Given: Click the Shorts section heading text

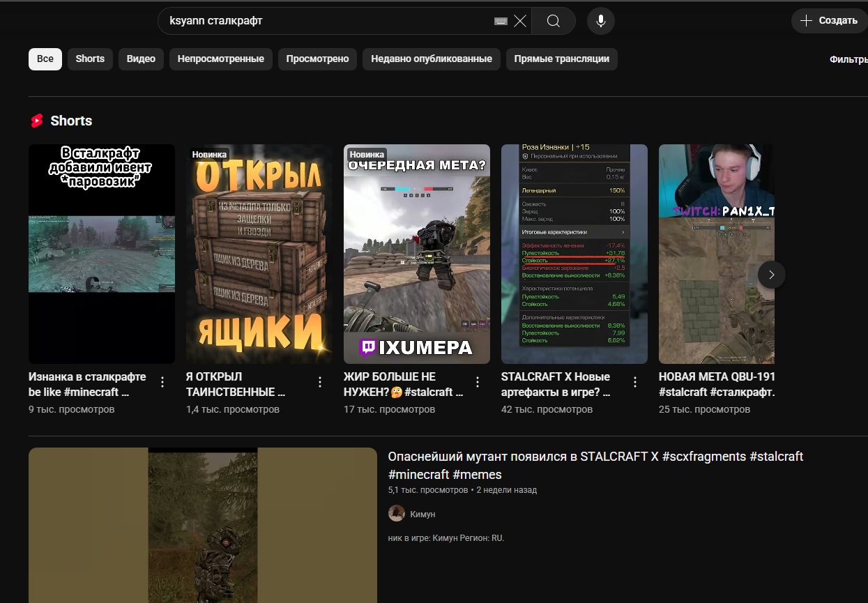Looking at the screenshot, I should [x=71, y=121].
